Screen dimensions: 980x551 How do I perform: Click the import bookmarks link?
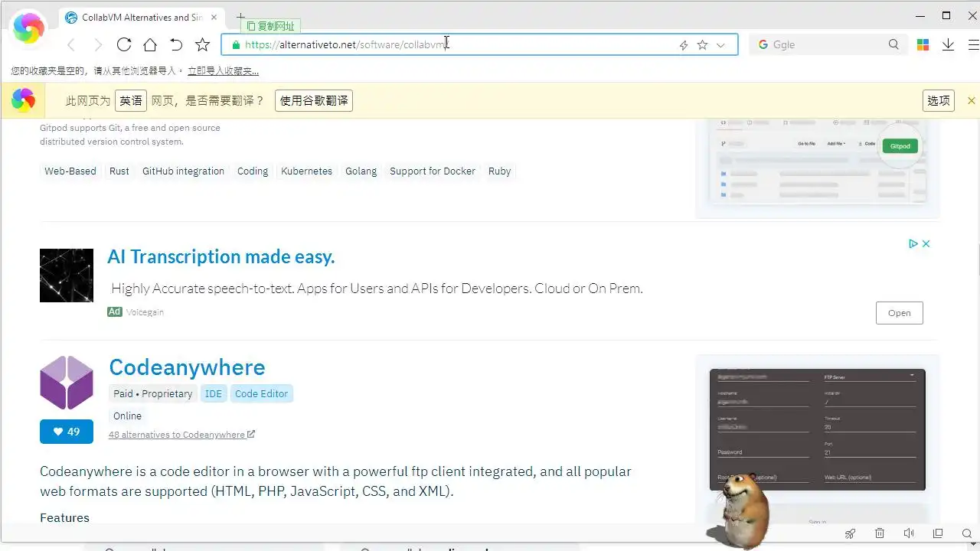(x=223, y=71)
